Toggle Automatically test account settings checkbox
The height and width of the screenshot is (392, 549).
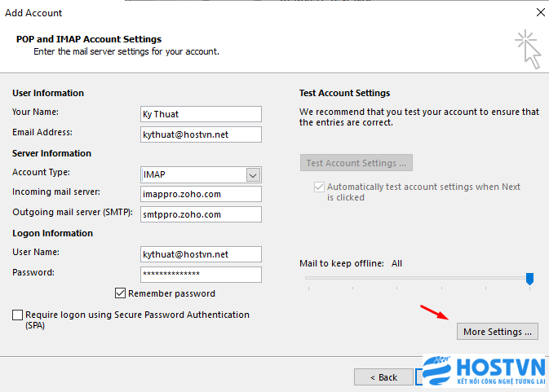[x=319, y=187]
